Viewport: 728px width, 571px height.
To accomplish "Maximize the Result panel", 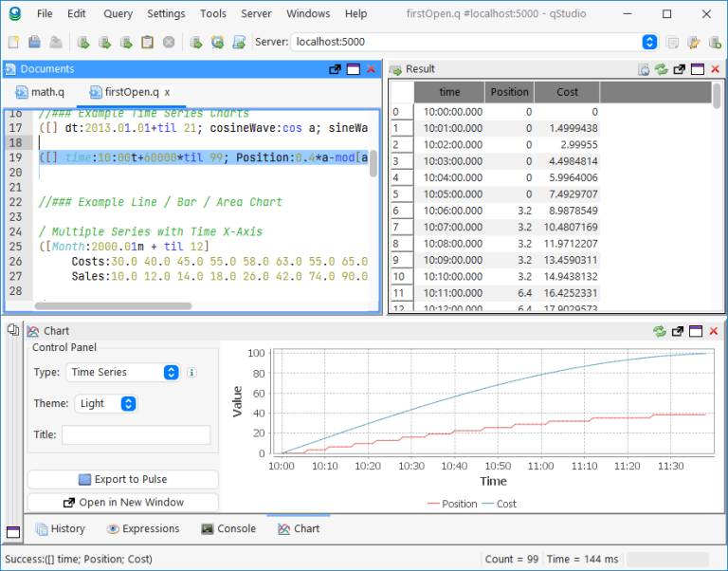I will pos(697,69).
